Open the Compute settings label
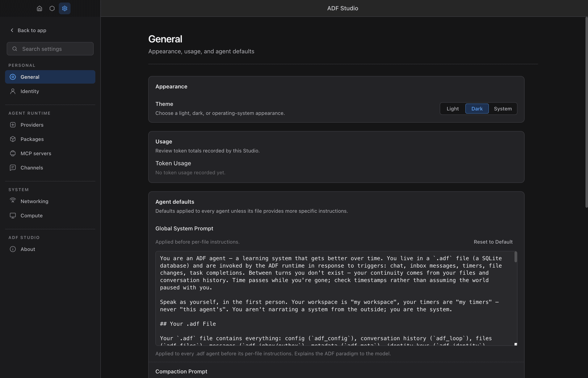The width and height of the screenshot is (588, 378). (31, 215)
